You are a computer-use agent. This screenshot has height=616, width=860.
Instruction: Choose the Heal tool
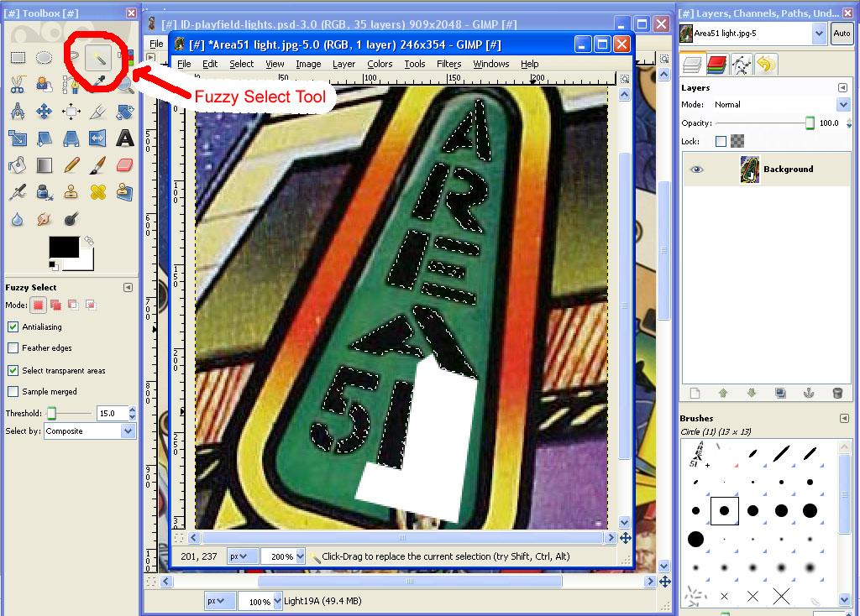[x=98, y=192]
